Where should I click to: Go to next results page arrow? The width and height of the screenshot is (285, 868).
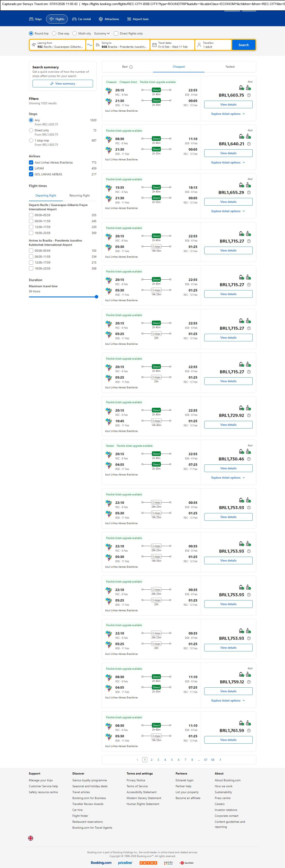pos(220,759)
